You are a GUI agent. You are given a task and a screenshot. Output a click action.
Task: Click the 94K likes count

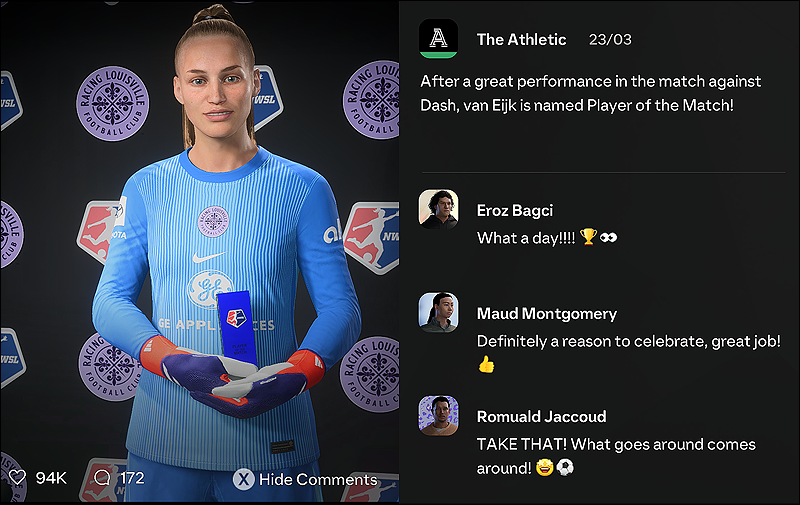pyautogui.click(x=51, y=478)
